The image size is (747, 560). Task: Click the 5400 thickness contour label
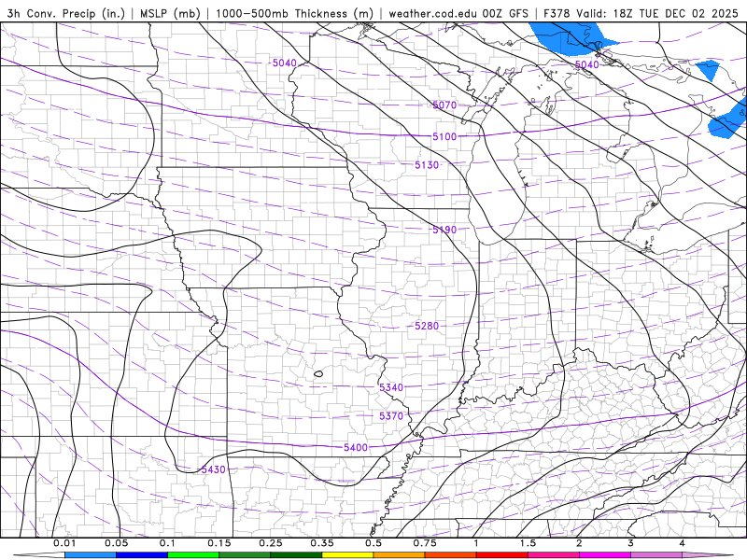click(356, 447)
